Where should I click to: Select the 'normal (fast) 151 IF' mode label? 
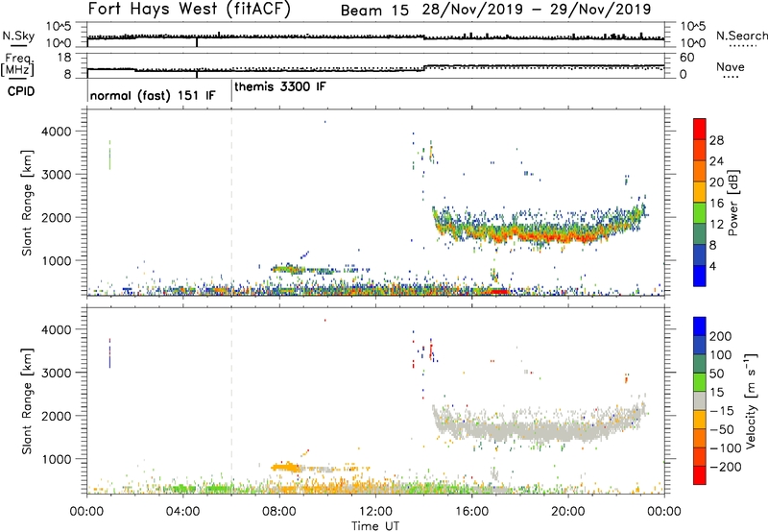point(153,95)
